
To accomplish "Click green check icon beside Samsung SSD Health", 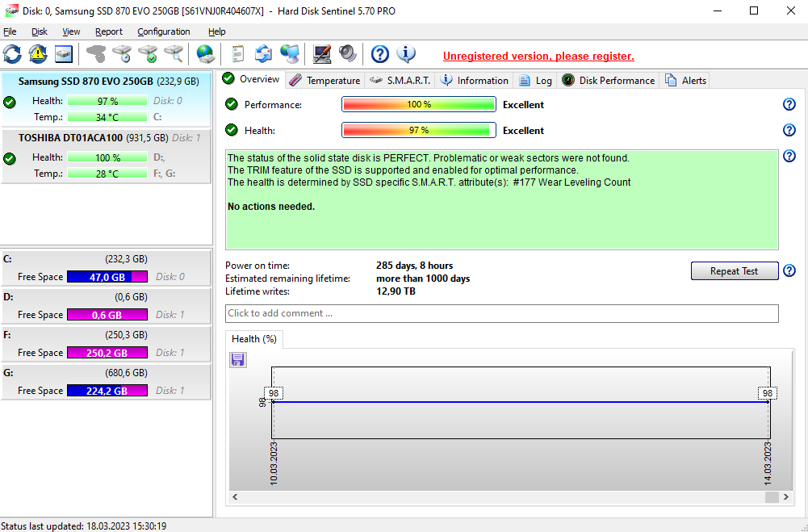I will click(9, 102).
